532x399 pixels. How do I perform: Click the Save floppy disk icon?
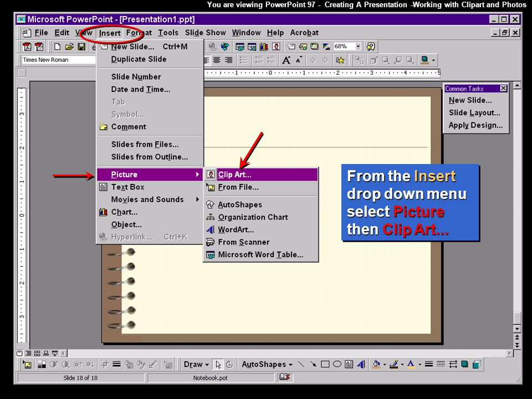click(x=81, y=47)
